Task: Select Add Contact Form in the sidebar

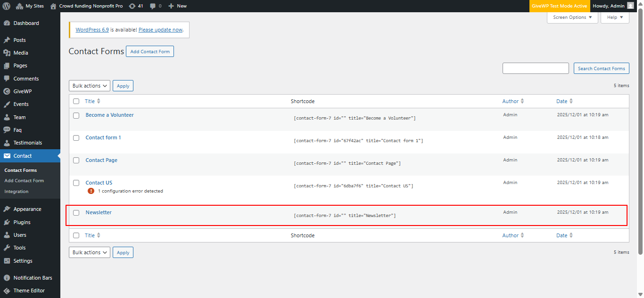Action: tap(24, 180)
